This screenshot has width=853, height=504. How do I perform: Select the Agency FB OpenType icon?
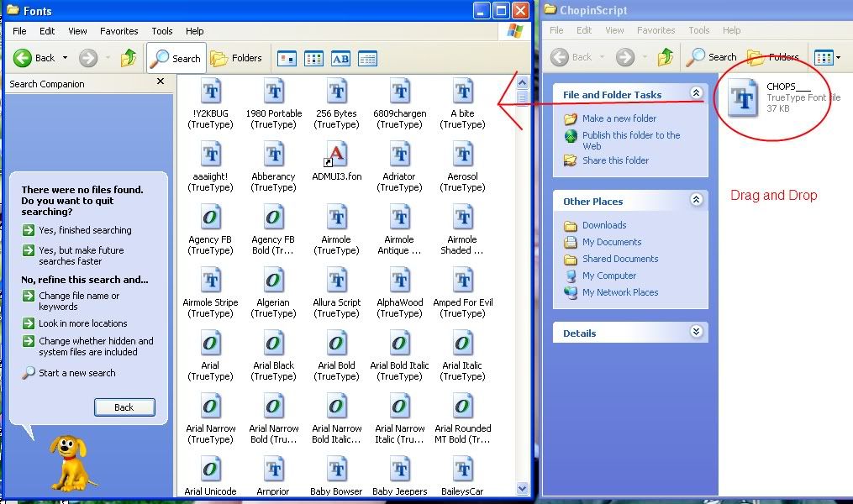[x=211, y=218]
